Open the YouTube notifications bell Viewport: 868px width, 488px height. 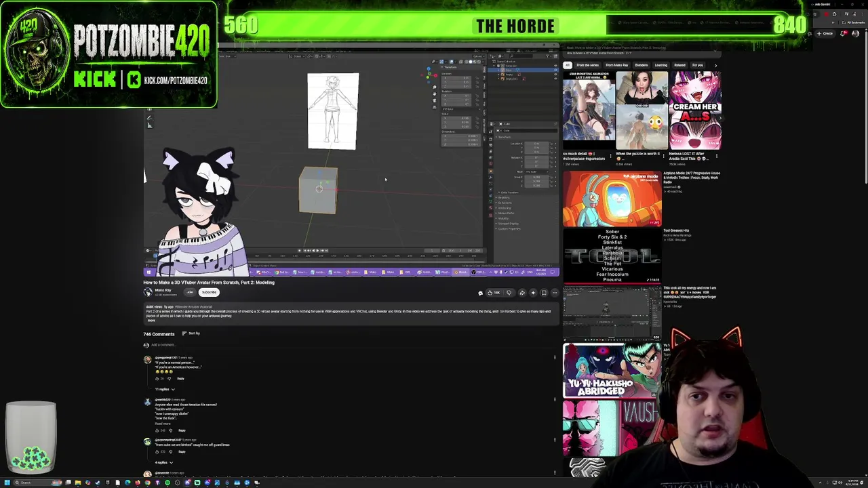tap(844, 33)
